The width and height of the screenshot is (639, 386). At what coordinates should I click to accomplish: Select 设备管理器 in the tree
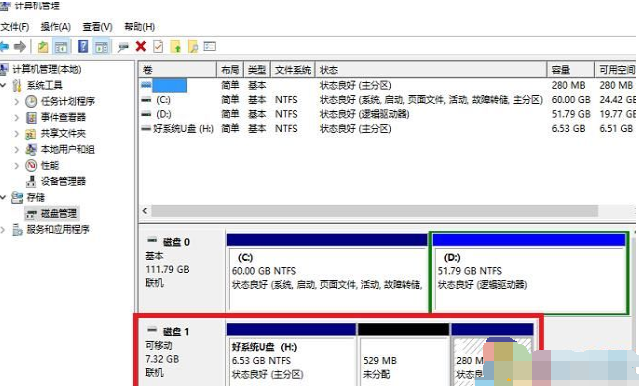click(63, 181)
